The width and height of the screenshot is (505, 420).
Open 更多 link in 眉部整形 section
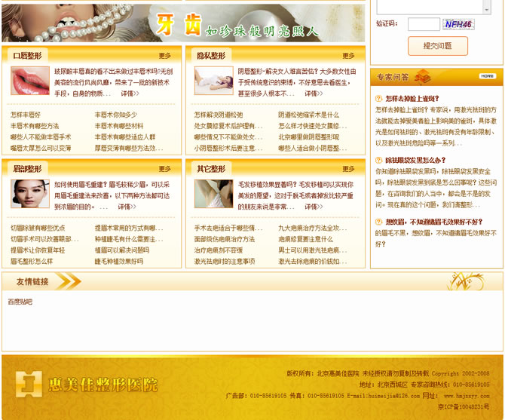point(165,169)
